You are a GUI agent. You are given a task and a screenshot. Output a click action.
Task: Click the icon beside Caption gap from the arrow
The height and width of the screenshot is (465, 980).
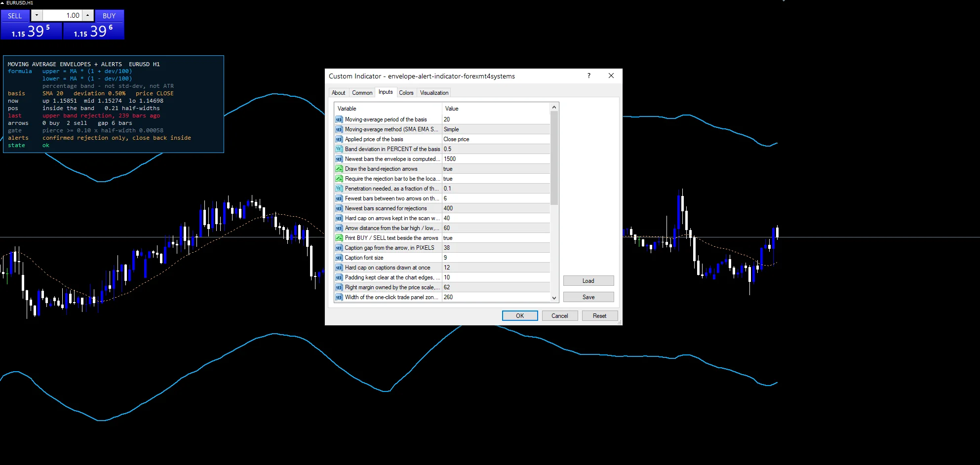(x=339, y=248)
